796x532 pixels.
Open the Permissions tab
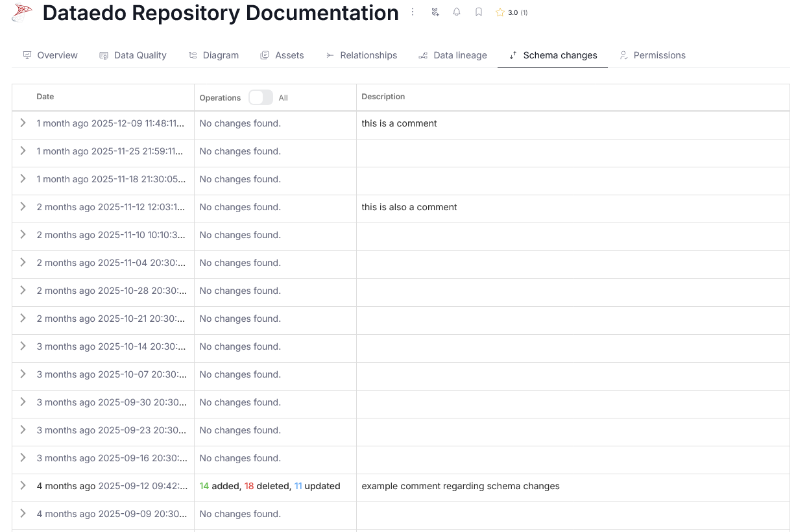652,55
